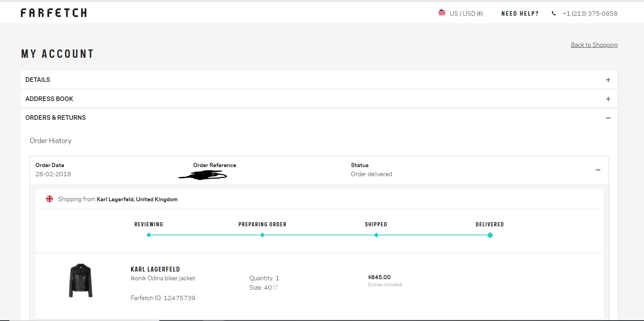Click the US flag icon
This screenshot has width=644, height=321.
click(x=442, y=13)
